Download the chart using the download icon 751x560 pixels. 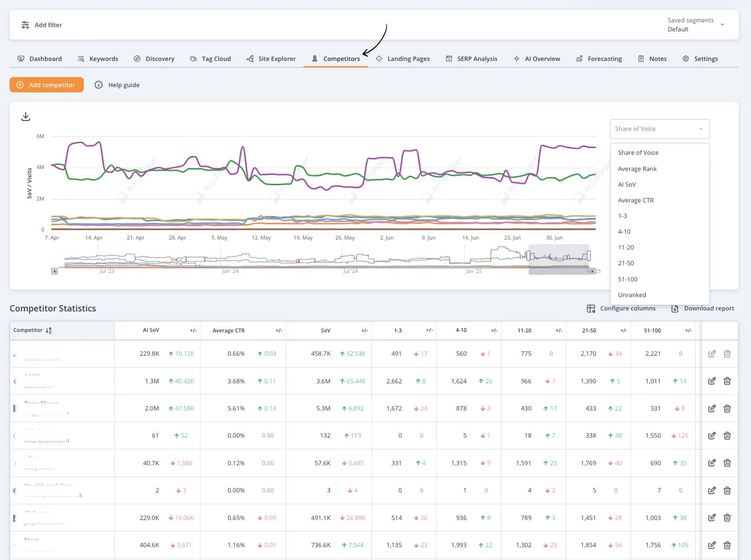(26, 117)
